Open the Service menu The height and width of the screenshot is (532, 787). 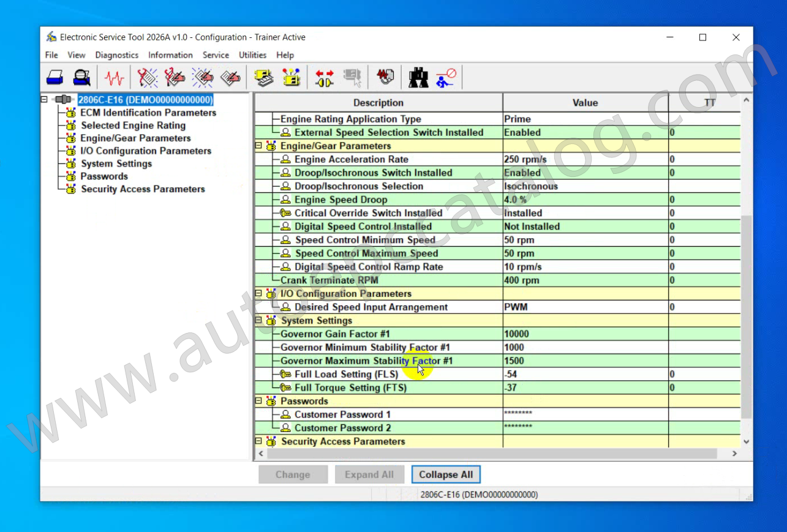(x=216, y=55)
